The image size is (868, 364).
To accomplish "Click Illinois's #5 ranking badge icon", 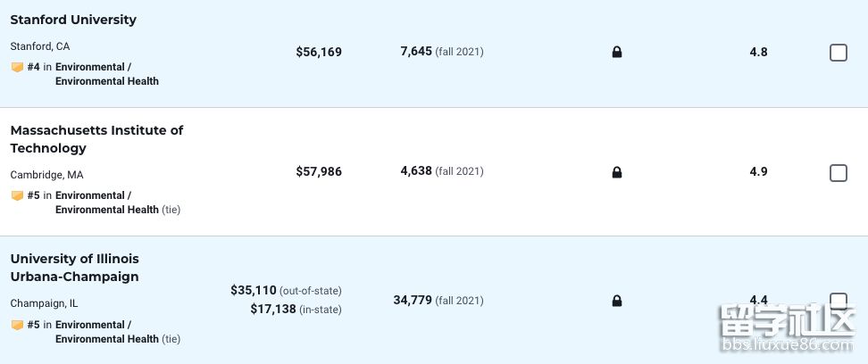I will click(x=17, y=325).
